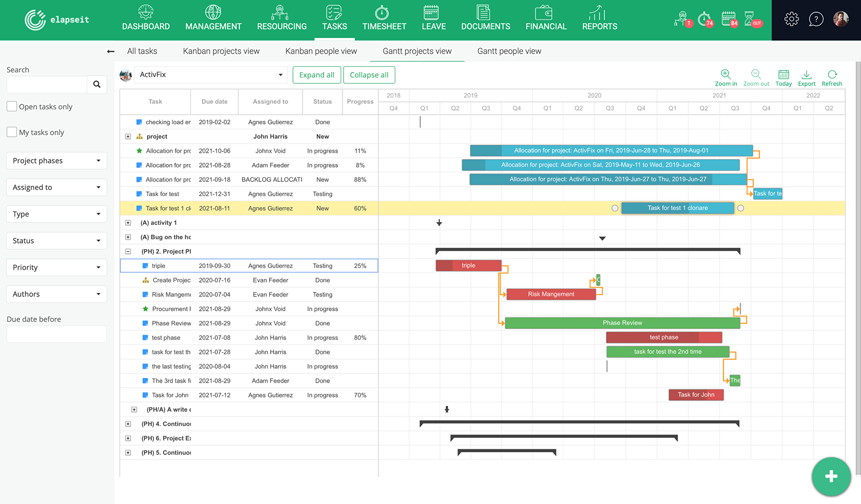Select the red triple task bar
This screenshot has height=504, width=861.
pos(469,266)
